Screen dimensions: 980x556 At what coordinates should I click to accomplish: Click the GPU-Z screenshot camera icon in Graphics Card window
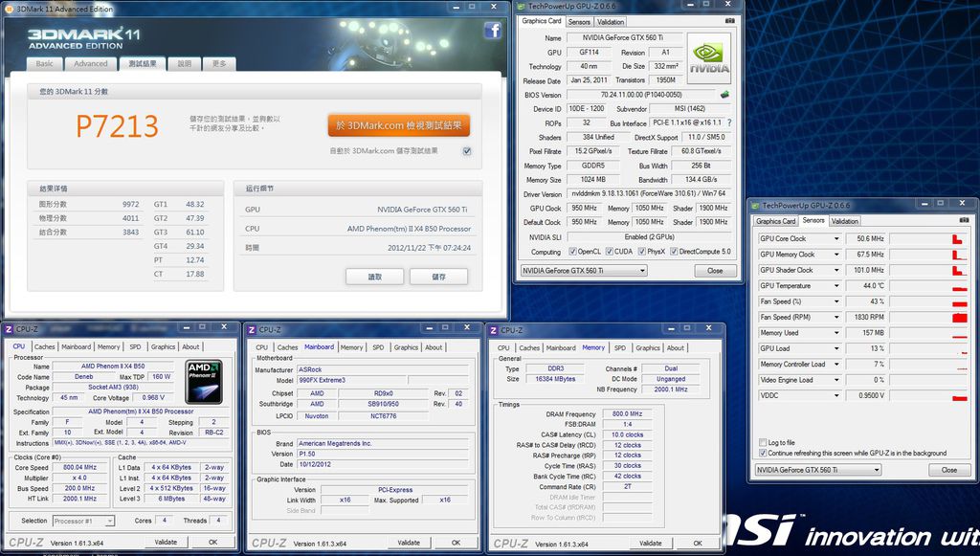pos(729,21)
